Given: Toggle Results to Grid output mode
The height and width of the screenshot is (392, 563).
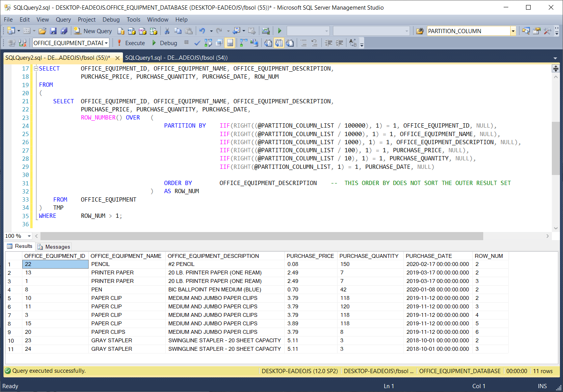Looking at the screenshot, I should pos(279,43).
